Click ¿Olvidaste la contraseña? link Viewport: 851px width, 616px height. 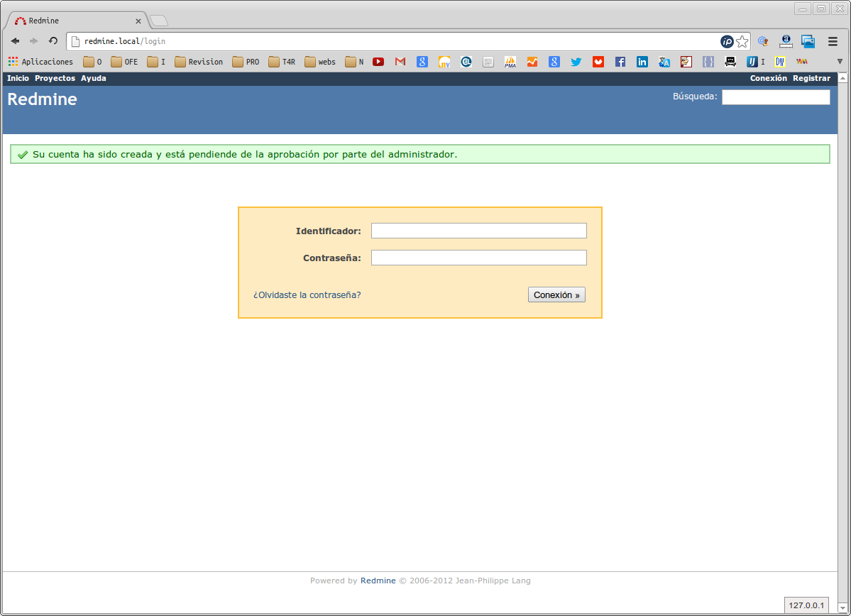tap(307, 295)
